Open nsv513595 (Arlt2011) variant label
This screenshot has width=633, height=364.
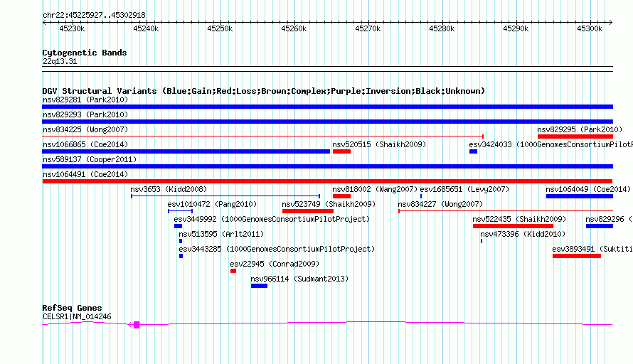[x=221, y=234]
